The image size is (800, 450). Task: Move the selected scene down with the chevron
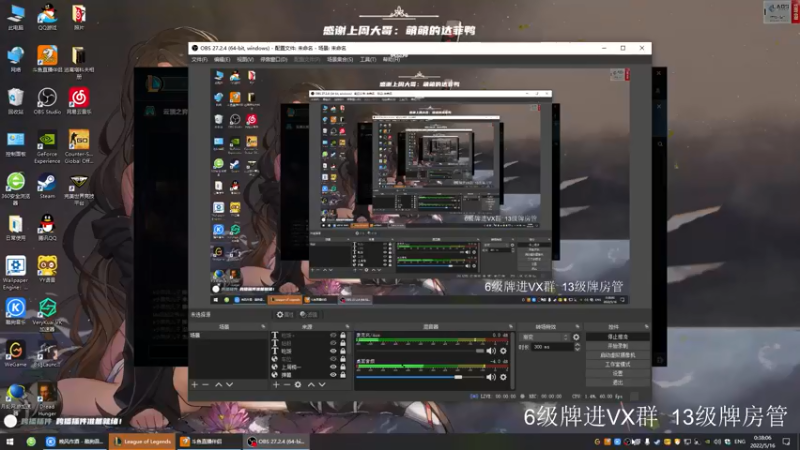230,385
